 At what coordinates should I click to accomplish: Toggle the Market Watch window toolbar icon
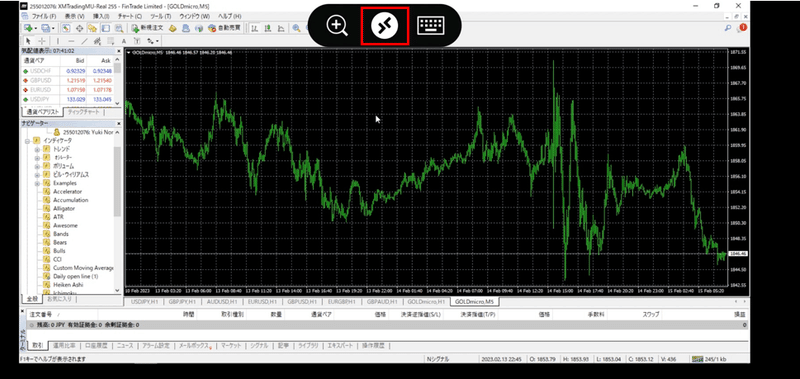coord(66,28)
